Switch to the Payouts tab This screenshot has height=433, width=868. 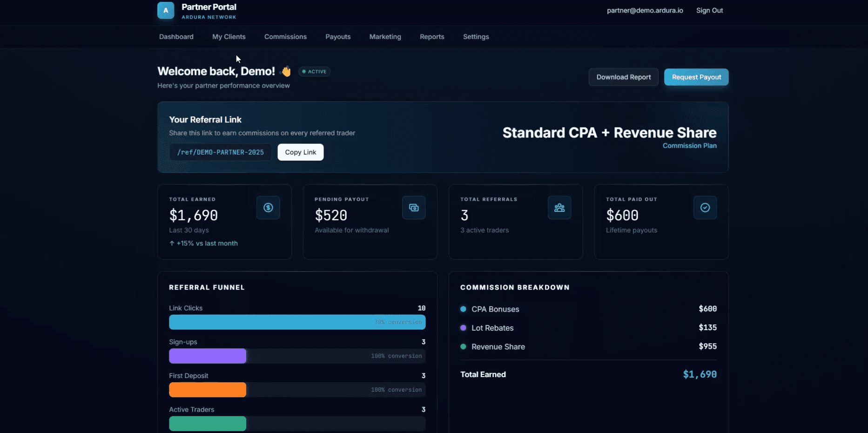click(338, 37)
